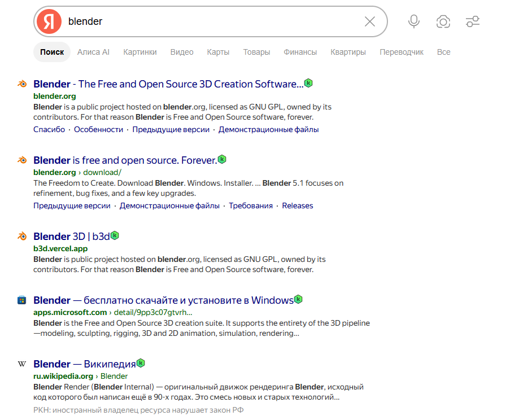Open Демонстрационные файлы under first result
The height and width of the screenshot is (420, 519).
[268, 129]
